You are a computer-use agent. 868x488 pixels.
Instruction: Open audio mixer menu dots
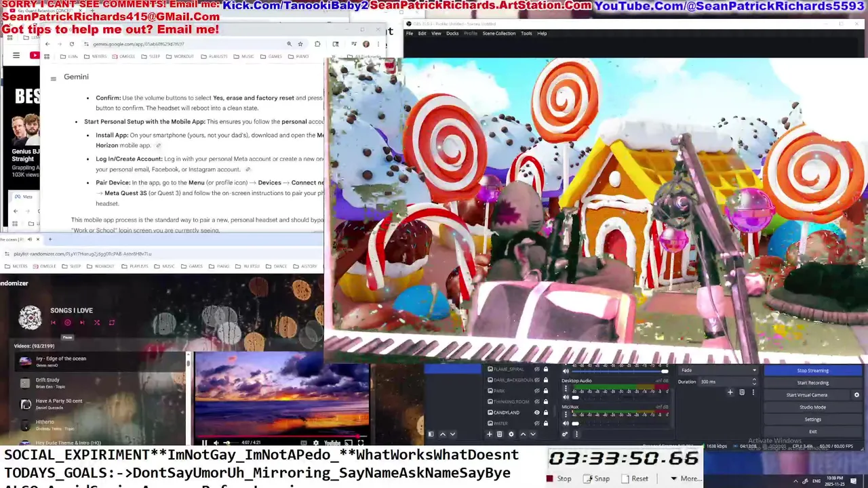tap(576, 434)
